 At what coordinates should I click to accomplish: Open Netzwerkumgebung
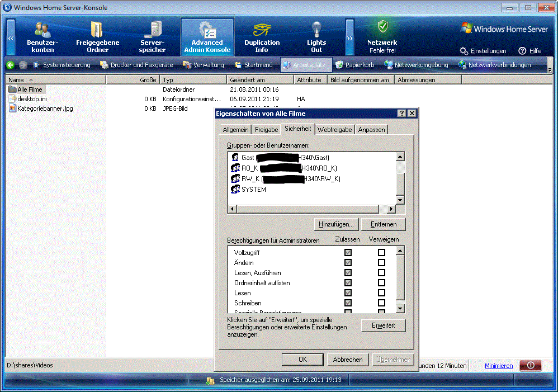pyautogui.click(x=417, y=65)
